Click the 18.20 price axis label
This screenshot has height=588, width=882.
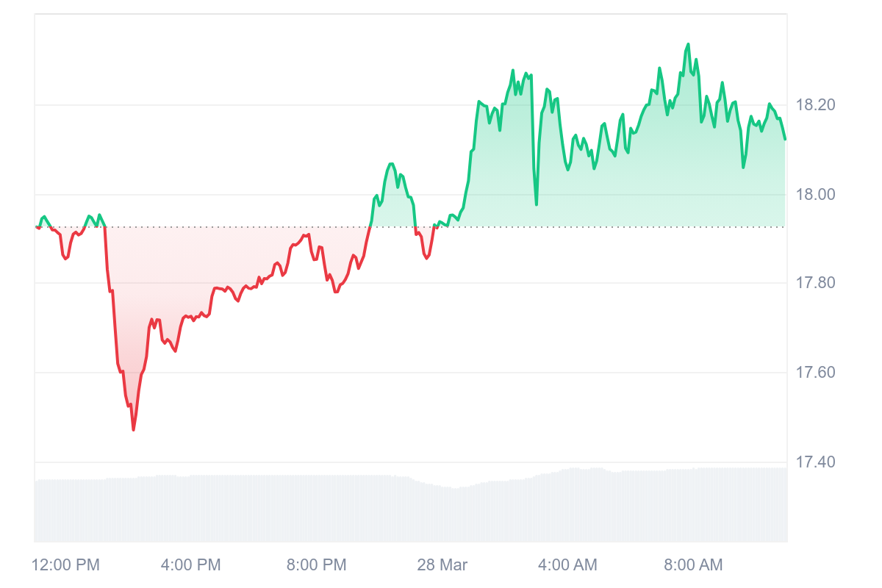click(816, 105)
